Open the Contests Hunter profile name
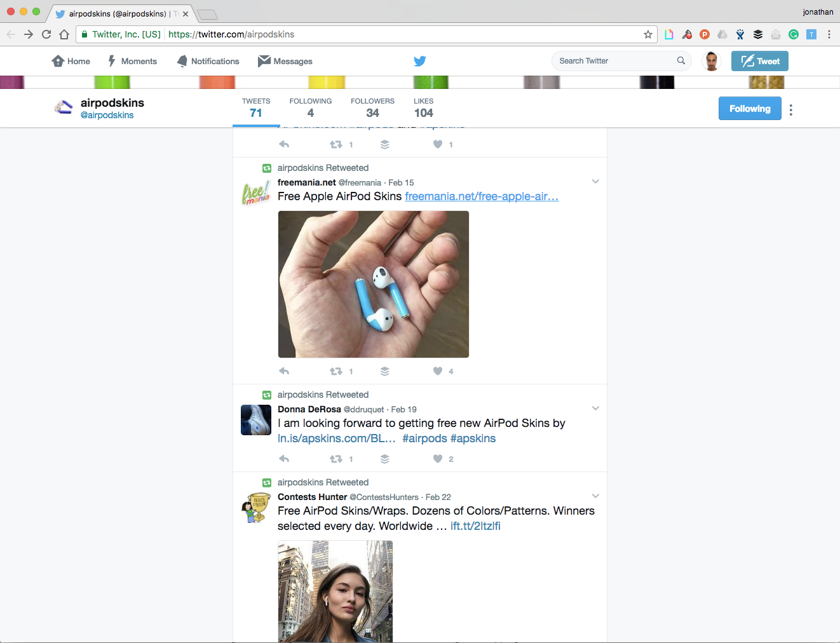Screen dimensions: 840x643 tap(313, 497)
